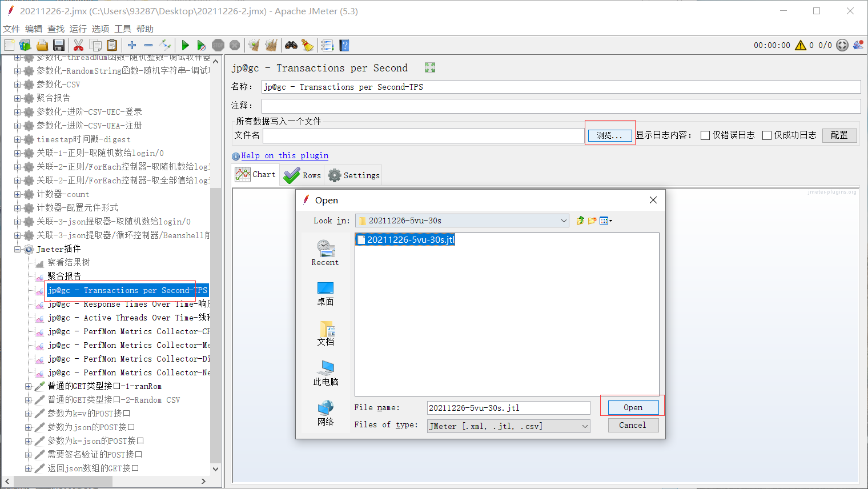Click the Stop test toolbar icon
This screenshot has width=868, height=489.
(218, 45)
